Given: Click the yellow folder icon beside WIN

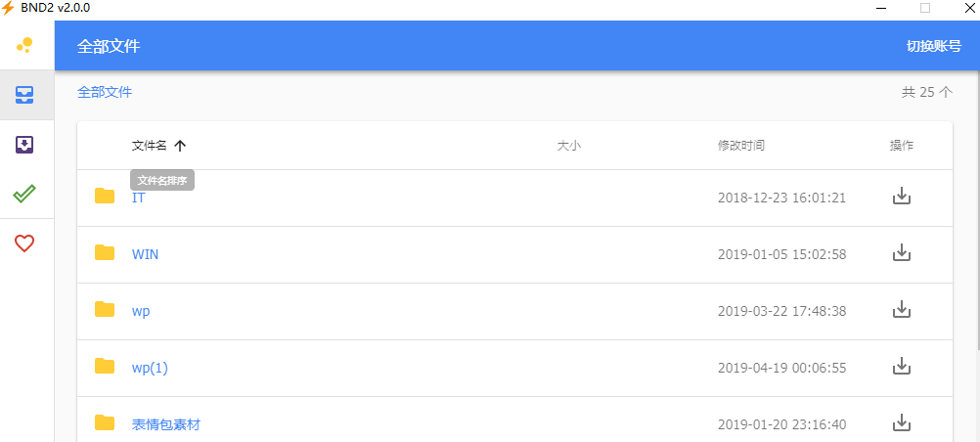Looking at the screenshot, I should tap(105, 252).
